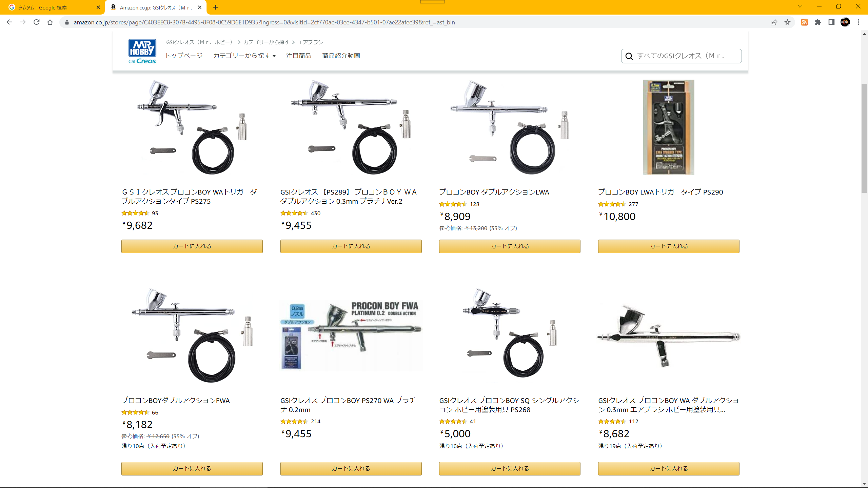Toggle the browser side panel icon
The image size is (868, 488).
(831, 22)
